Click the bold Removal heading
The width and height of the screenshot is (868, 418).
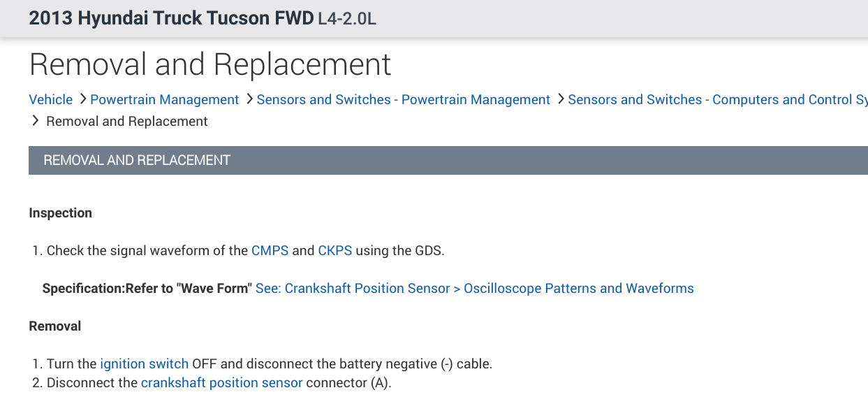54,326
